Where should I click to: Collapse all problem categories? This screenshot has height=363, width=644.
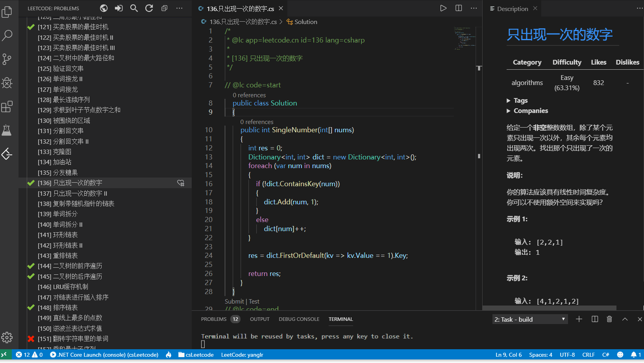164,8
